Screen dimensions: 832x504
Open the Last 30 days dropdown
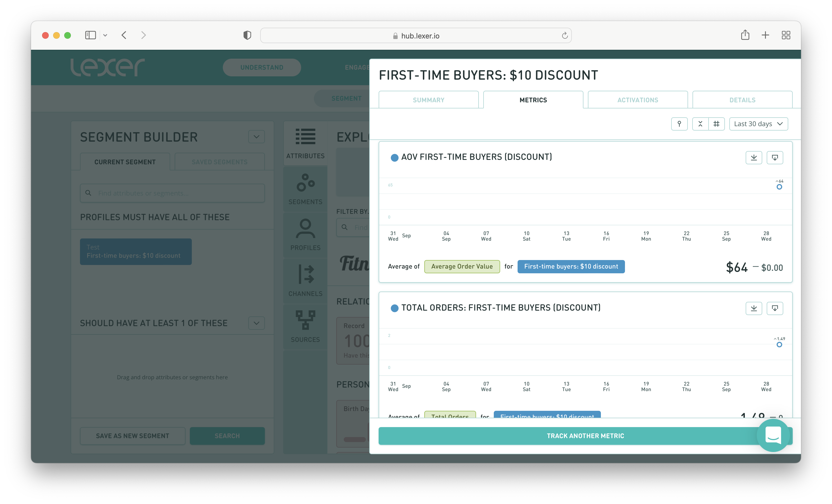pyautogui.click(x=758, y=124)
